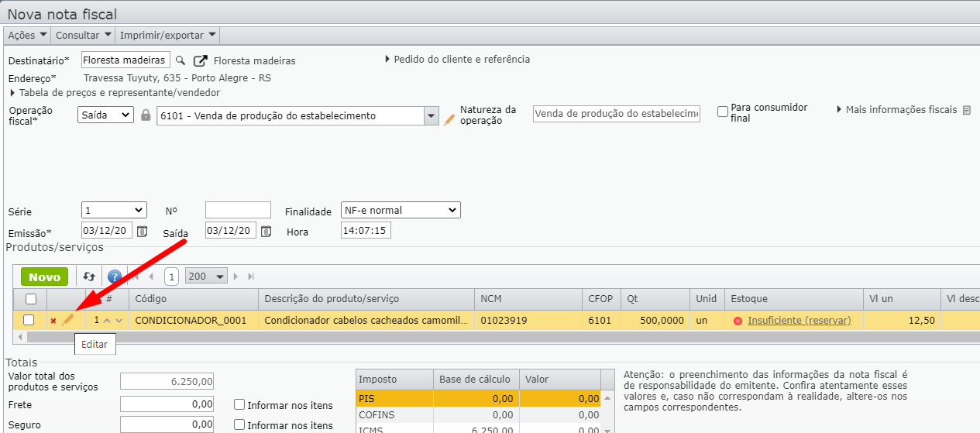Click the Seguro value field
The image size is (980, 433).
click(167, 424)
